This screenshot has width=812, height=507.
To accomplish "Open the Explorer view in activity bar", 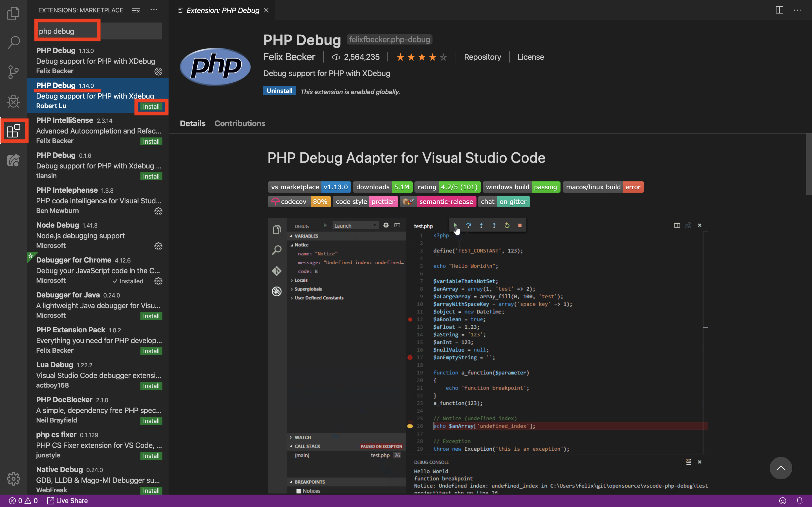I will click(x=14, y=14).
